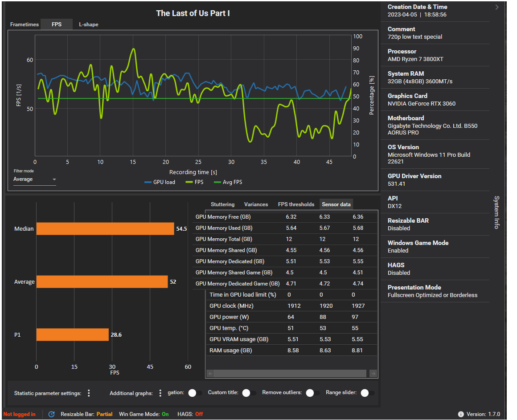Image resolution: width=517 pixels, height=420 pixels.
Task: Click Windows Game Mode Enabled entry
Action: pyautogui.click(x=398, y=251)
